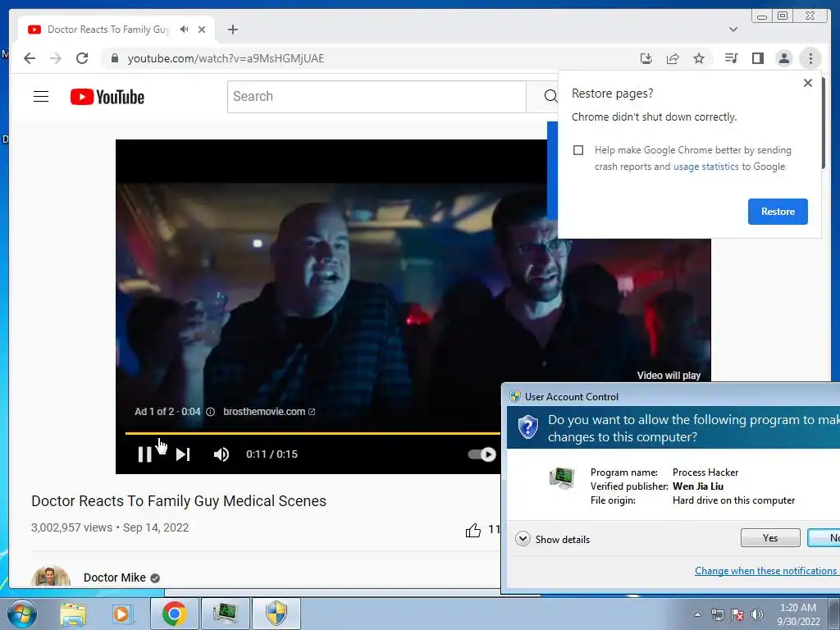Select the video title text
Screen dimensions: 840x630
pyautogui.click(x=179, y=501)
